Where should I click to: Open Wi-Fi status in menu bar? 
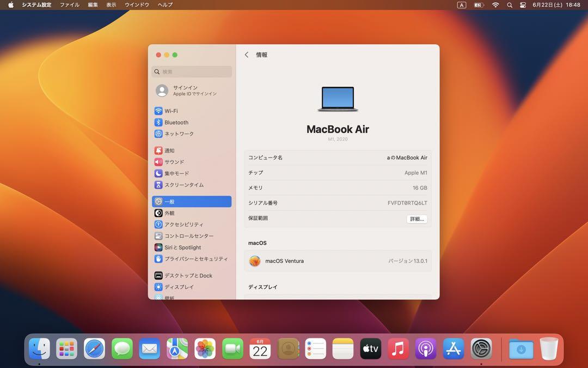coord(495,5)
